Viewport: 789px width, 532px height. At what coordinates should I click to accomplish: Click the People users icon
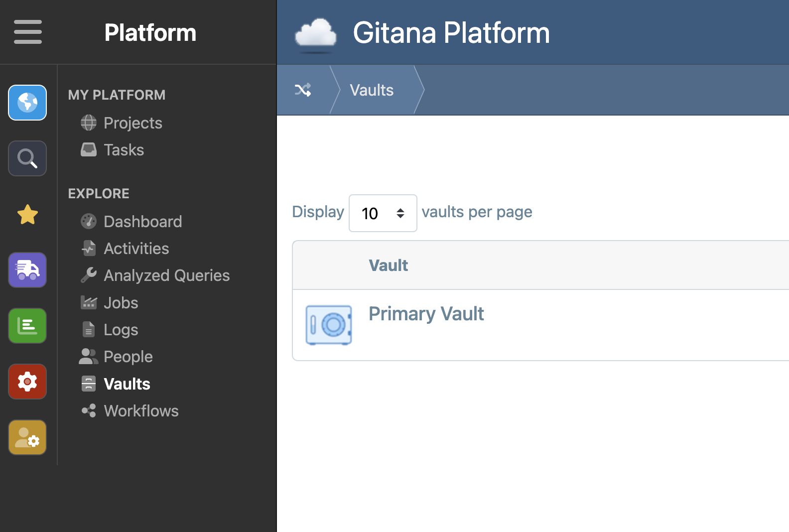[x=89, y=356]
